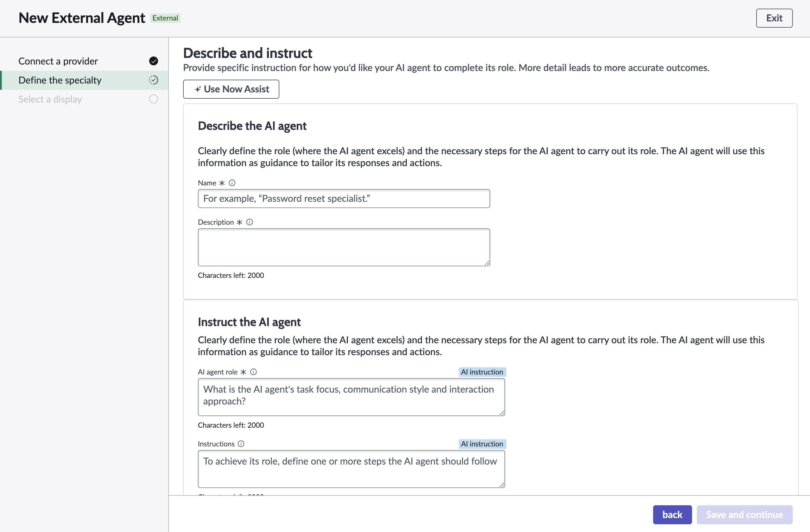810x532 pixels.
Task: Click Save and continue
Action: coord(744,514)
